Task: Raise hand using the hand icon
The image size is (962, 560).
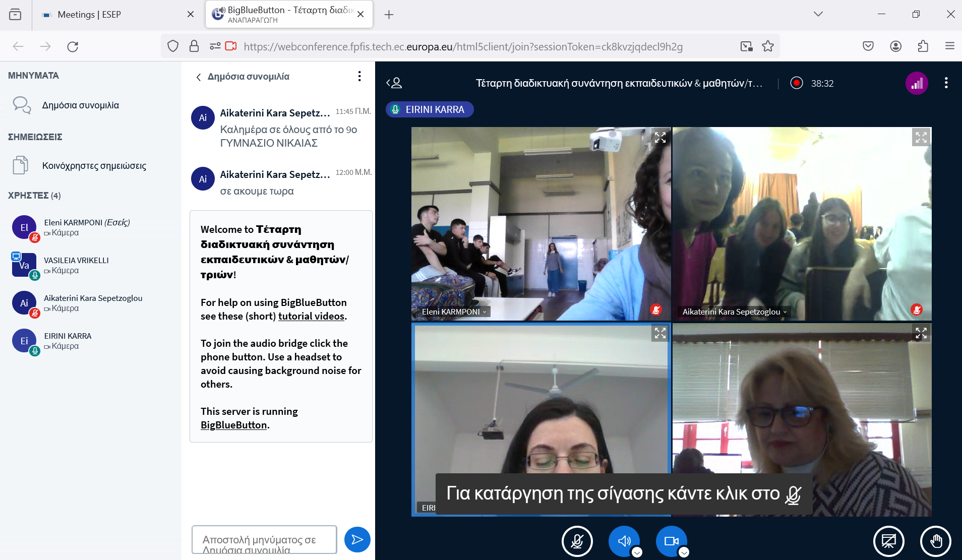Action: tap(935, 541)
